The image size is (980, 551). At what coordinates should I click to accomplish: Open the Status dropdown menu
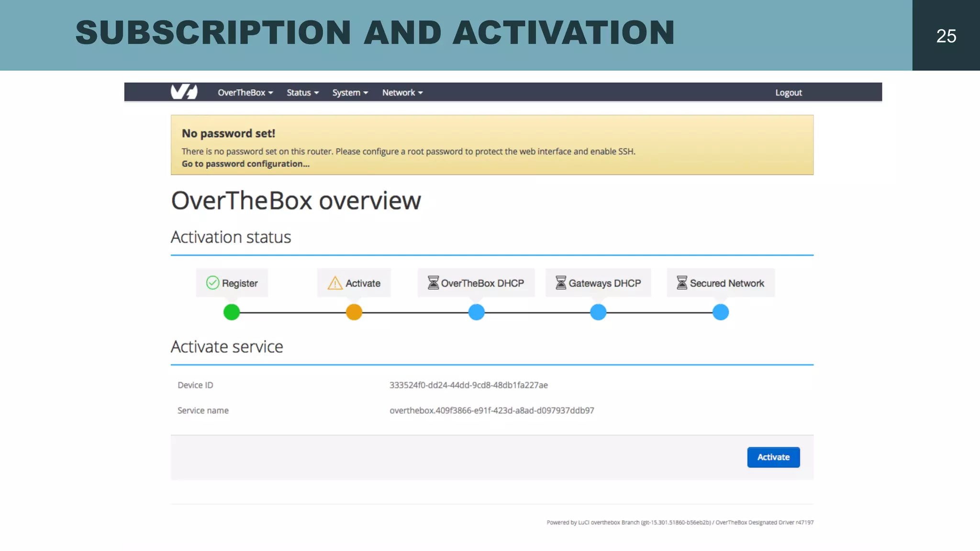click(303, 93)
